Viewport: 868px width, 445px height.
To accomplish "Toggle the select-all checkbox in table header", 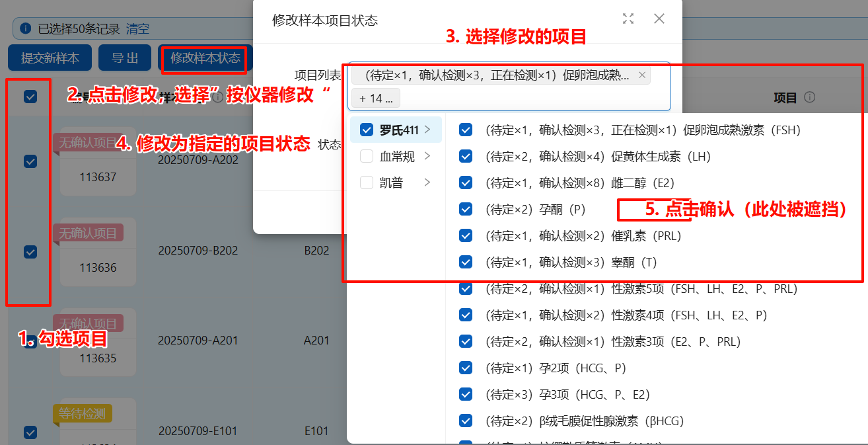I will click(30, 97).
